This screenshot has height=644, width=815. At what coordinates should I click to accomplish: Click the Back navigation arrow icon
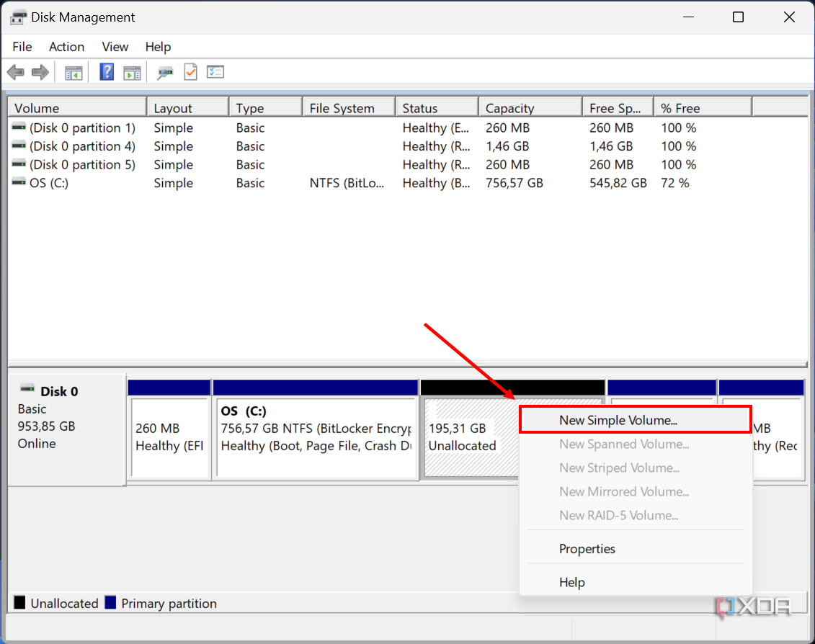(x=15, y=72)
